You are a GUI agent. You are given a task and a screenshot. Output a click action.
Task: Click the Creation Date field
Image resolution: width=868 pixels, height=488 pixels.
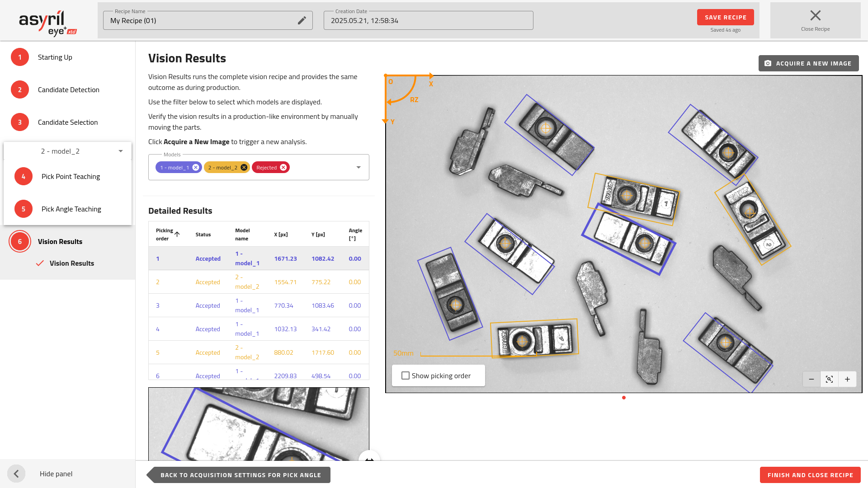click(429, 21)
